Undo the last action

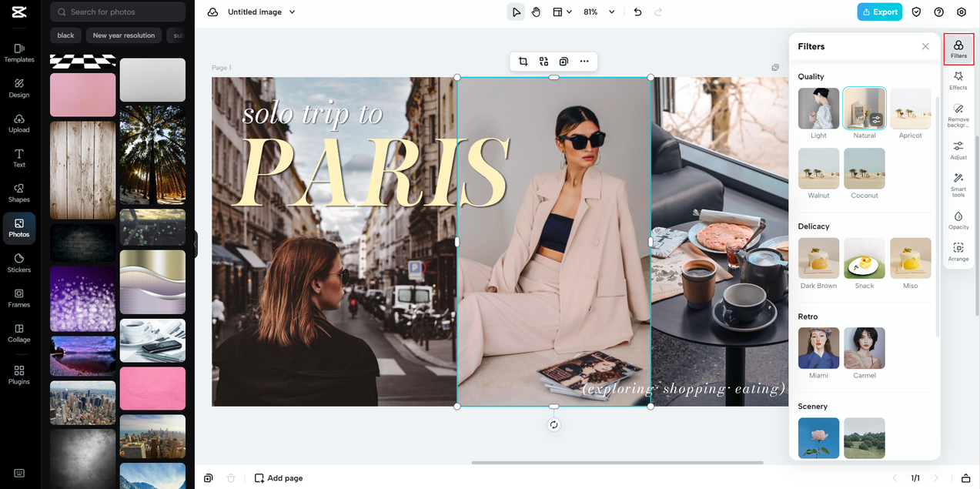pos(637,12)
